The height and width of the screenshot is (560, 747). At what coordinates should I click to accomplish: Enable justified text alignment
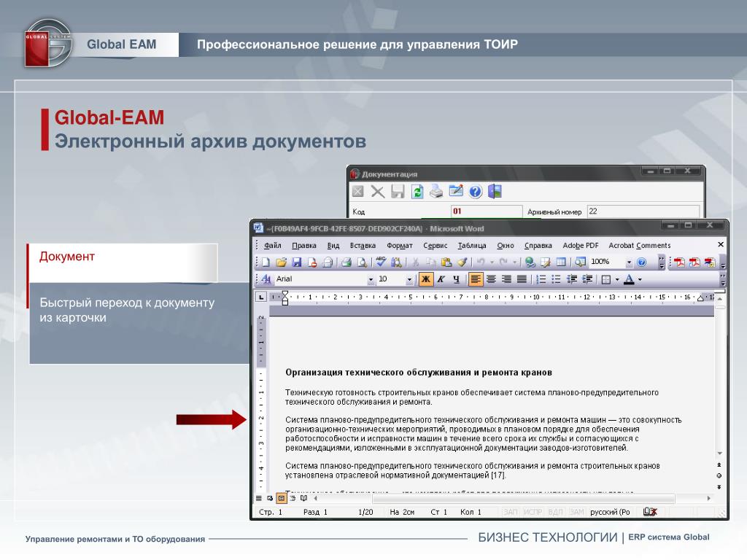tap(522, 279)
